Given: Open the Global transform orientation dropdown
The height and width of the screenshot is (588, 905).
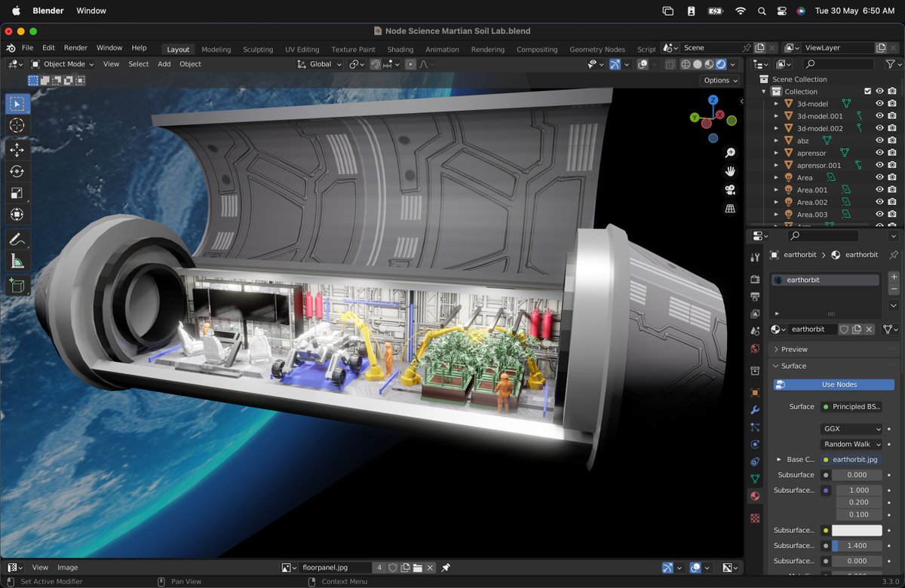Looking at the screenshot, I should [320, 64].
